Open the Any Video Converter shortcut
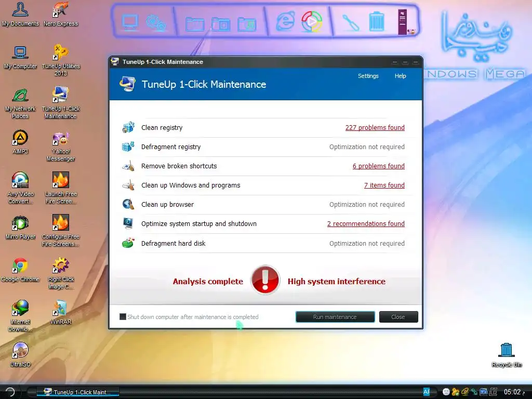532x399 pixels. (20, 188)
